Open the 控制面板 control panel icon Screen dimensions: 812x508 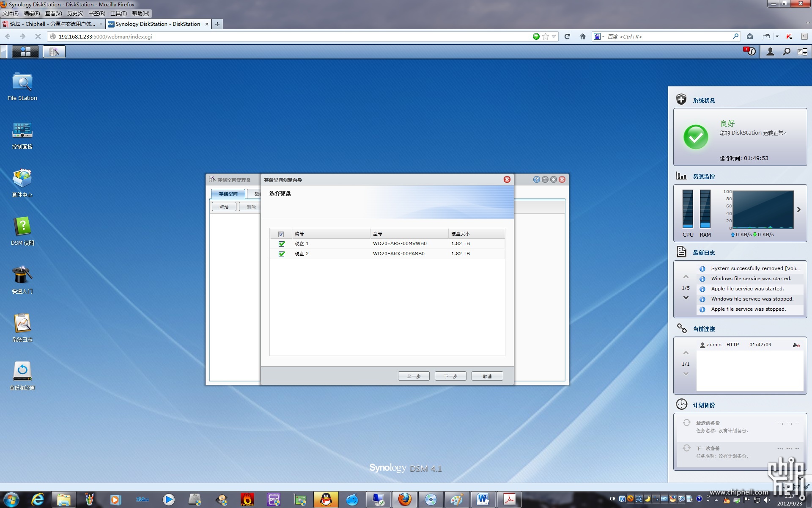pyautogui.click(x=22, y=135)
